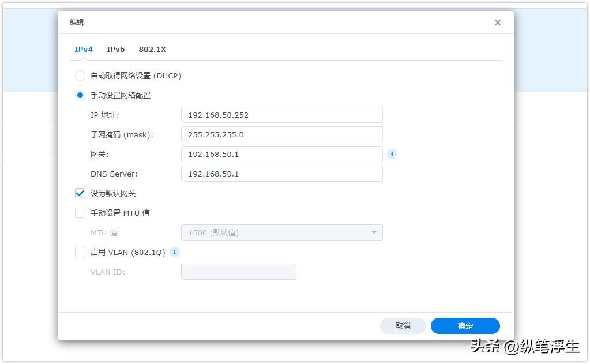Select the DNS Server input field
The width and height of the screenshot is (590, 364).
281,174
